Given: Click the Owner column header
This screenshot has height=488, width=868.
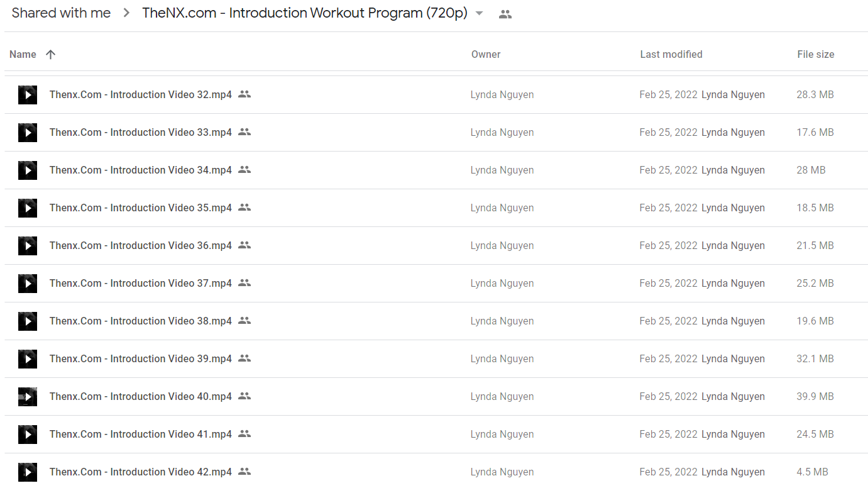Looking at the screenshot, I should pyautogui.click(x=486, y=54).
